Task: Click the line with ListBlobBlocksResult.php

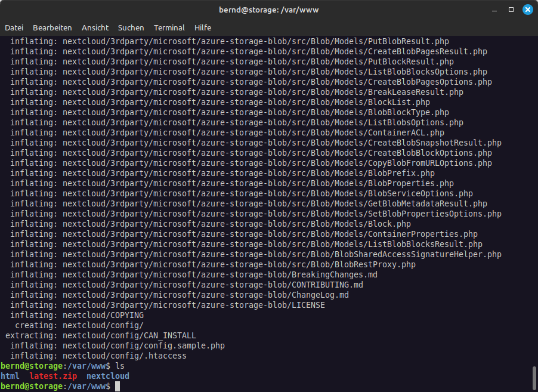Action: [246, 244]
